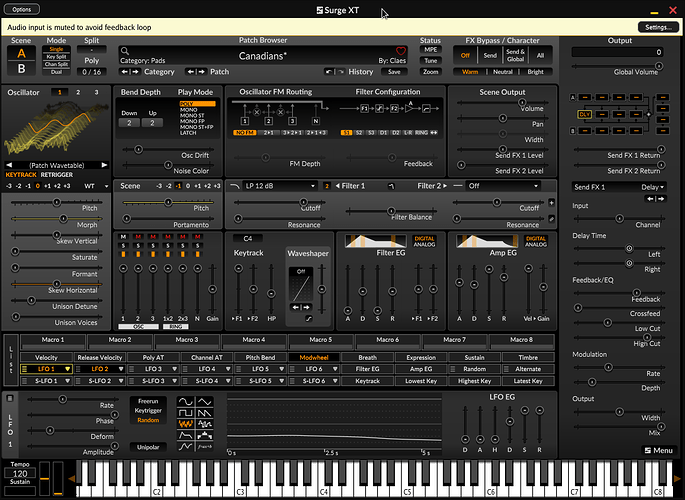The image size is (685, 500).
Task: Open S-LFO 4 dropdown arrow
Action: point(228,381)
